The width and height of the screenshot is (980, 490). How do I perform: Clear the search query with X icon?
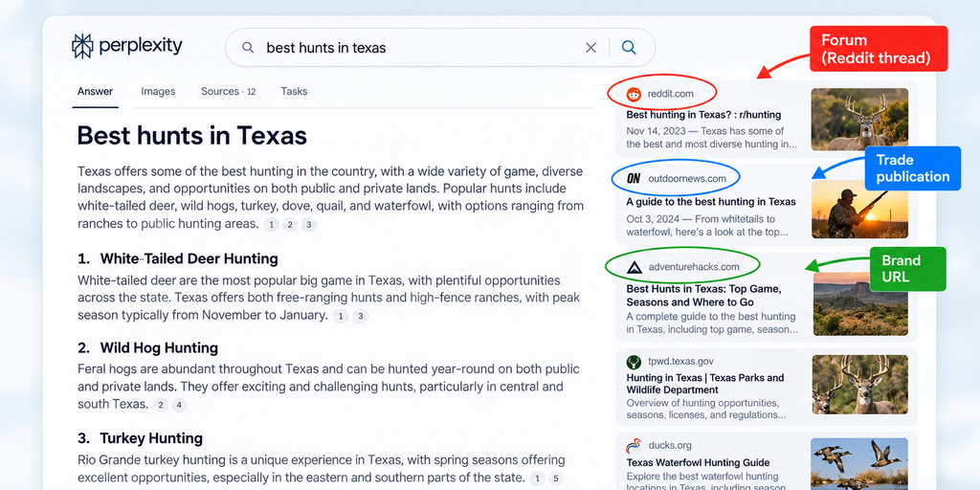point(590,48)
